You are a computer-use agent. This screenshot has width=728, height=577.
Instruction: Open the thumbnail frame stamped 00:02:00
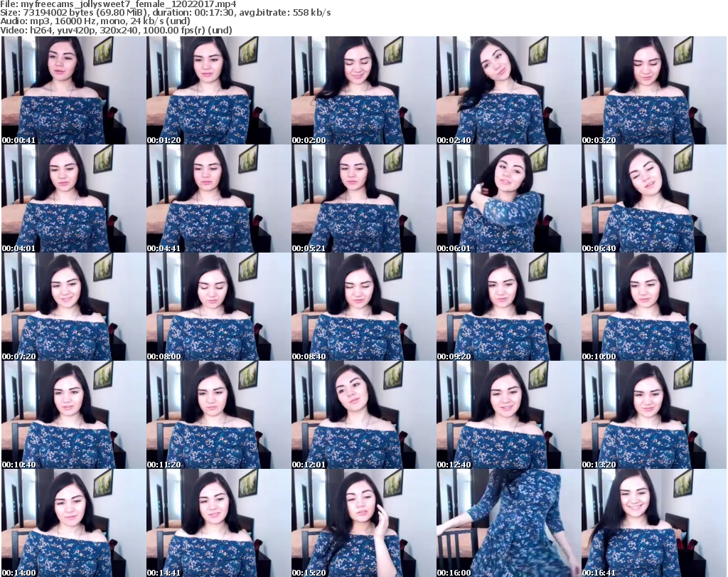(363, 90)
